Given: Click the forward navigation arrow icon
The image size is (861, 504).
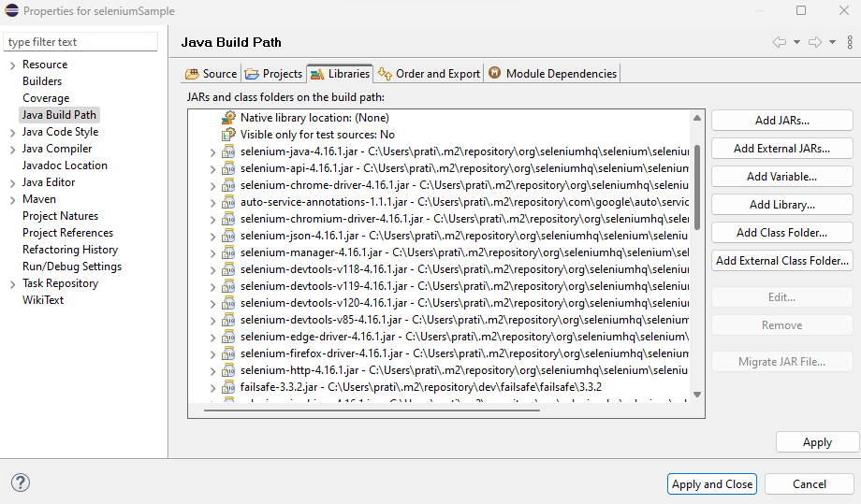Looking at the screenshot, I should 814,42.
